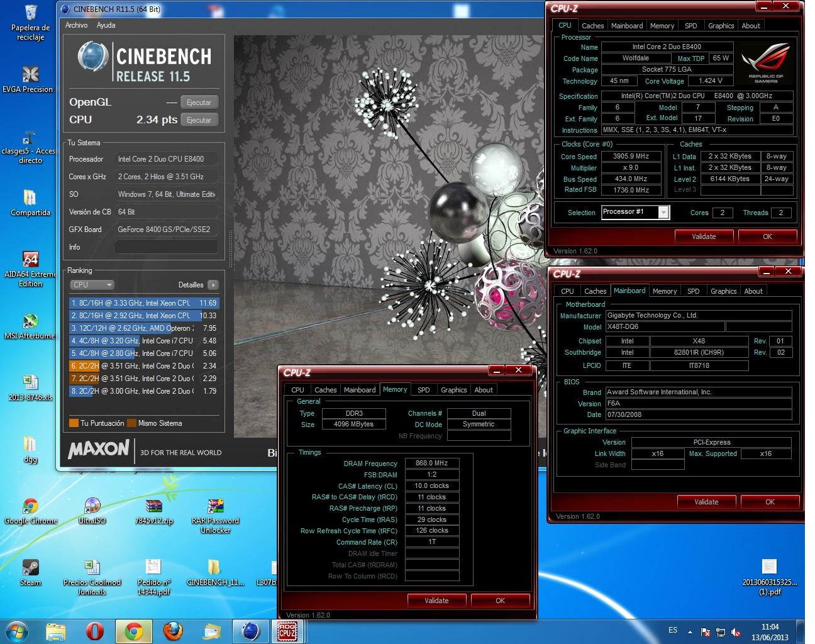815x644 pixels.
Task: Open Graphics tab in mainboard CPU-Z window
Action: (723, 291)
